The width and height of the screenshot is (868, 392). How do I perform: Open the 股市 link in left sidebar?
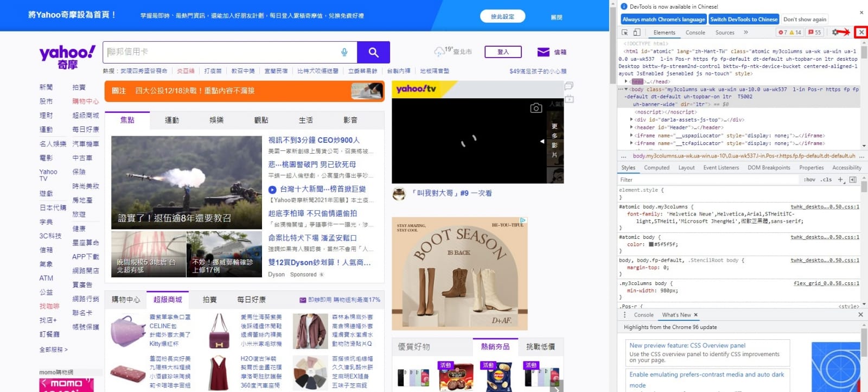pyautogui.click(x=46, y=102)
